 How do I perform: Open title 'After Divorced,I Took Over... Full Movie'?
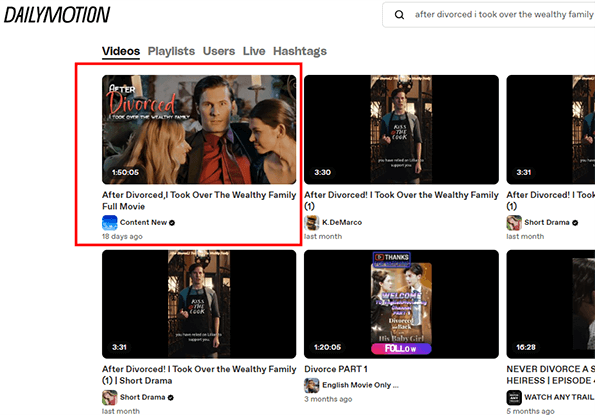[199, 201]
